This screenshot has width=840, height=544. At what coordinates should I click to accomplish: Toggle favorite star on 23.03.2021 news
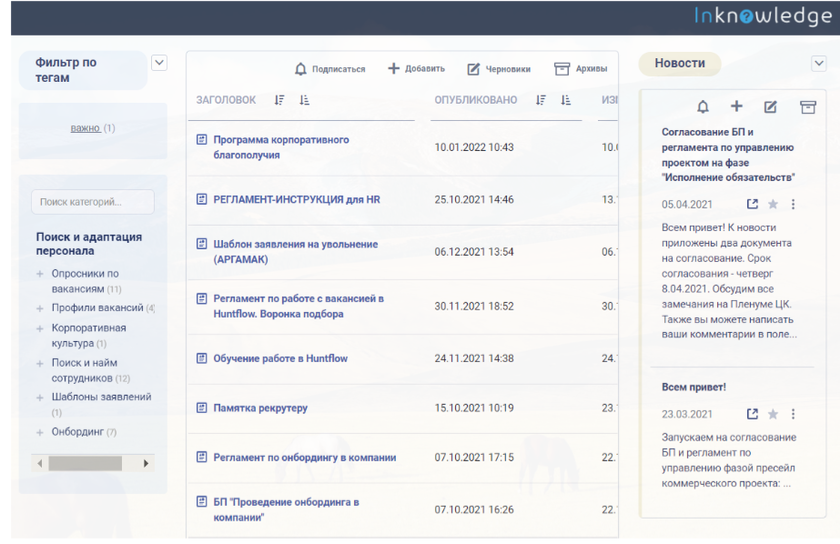(x=773, y=414)
